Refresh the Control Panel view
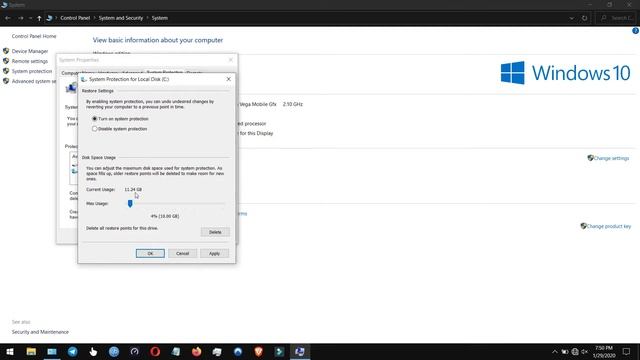Screen dimensions: 640x360 [584, 18]
